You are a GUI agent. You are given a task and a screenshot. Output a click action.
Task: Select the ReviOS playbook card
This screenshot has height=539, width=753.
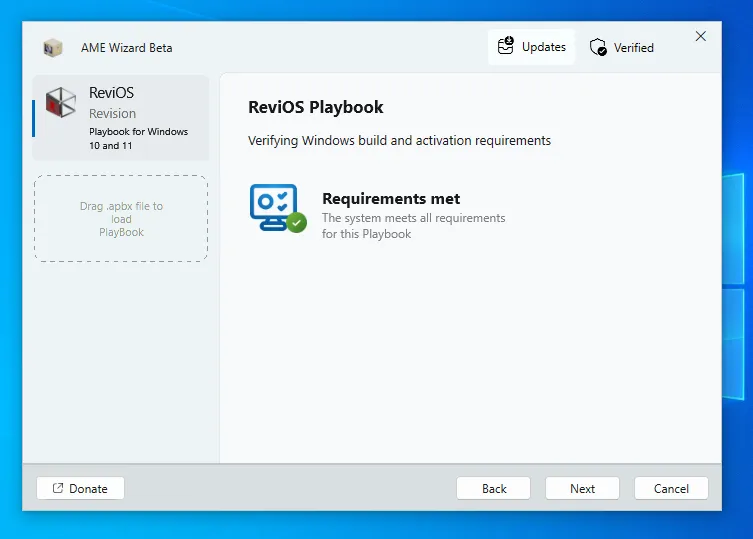pyautogui.click(x=121, y=118)
